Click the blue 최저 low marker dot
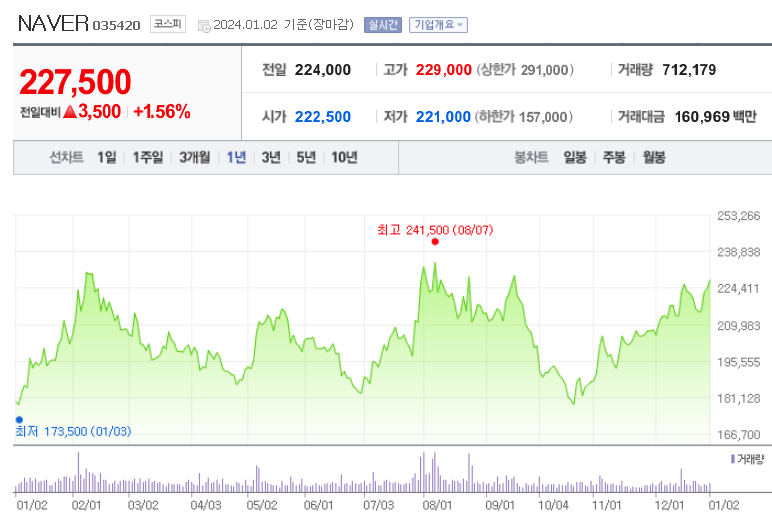 [x=19, y=420]
